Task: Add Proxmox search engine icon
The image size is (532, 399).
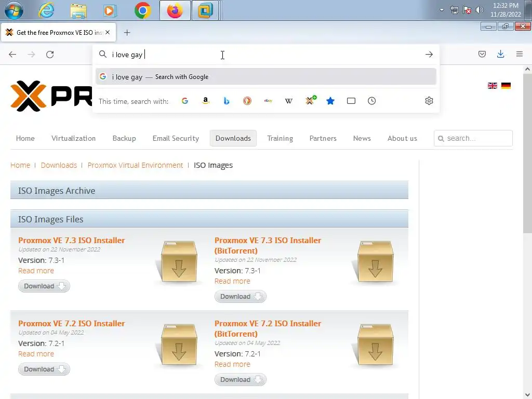Action: click(310, 100)
